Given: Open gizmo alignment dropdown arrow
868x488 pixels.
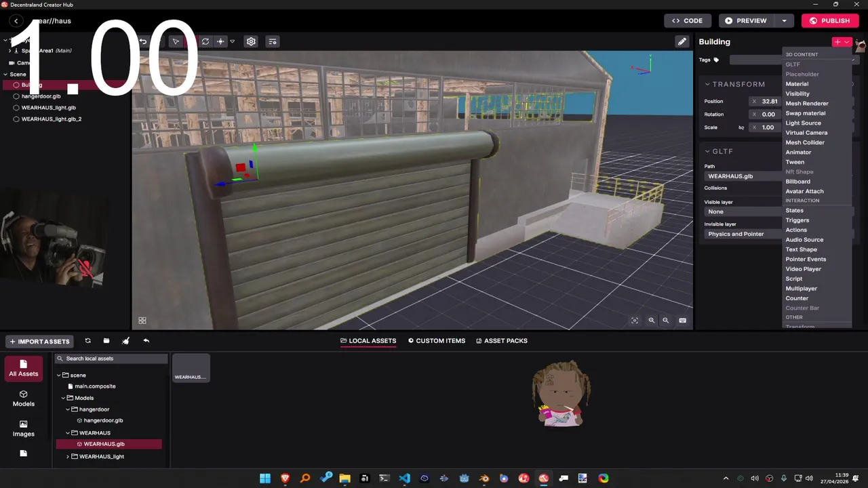Looking at the screenshot, I should (232, 41).
